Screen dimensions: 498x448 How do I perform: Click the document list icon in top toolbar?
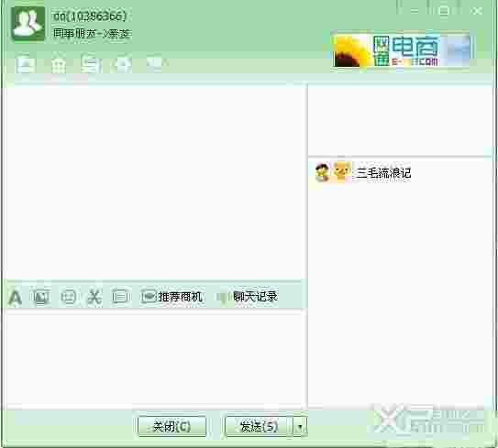pyautogui.click(x=90, y=64)
